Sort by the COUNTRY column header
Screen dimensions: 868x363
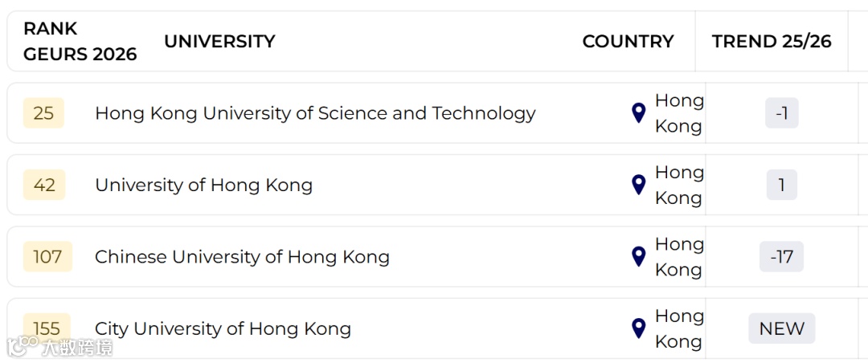(x=628, y=42)
